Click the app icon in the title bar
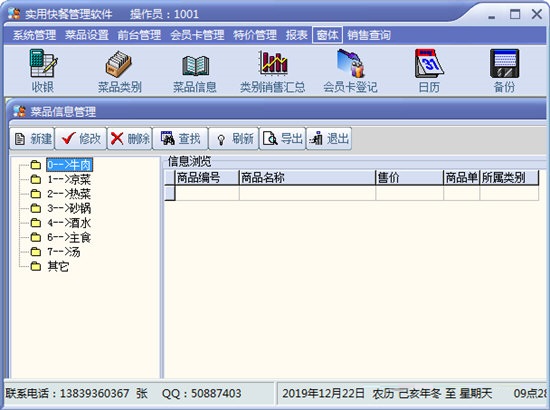Viewport: 550px width, 410px height. 14,14
